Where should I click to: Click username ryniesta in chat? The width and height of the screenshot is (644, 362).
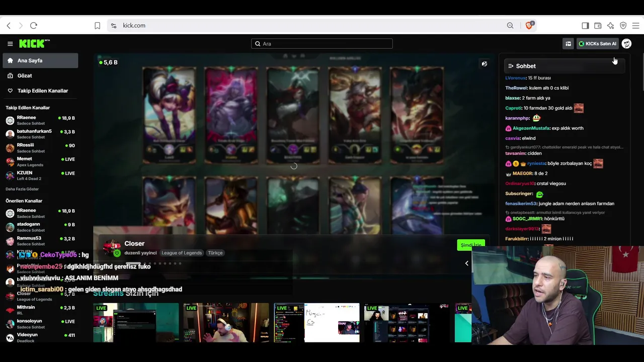coord(536,163)
